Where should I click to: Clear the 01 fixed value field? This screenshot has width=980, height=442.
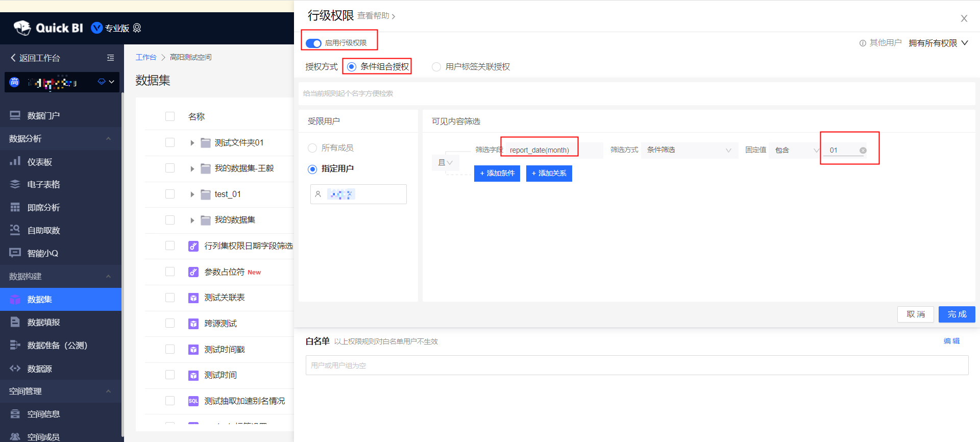(x=863, y=151)
